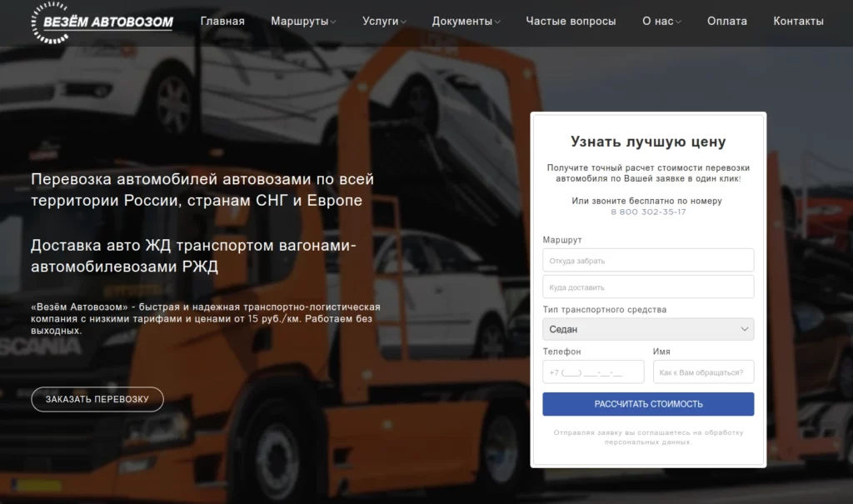
Task: Focus the Телефон input field
Action: click(x=593, y=372)
